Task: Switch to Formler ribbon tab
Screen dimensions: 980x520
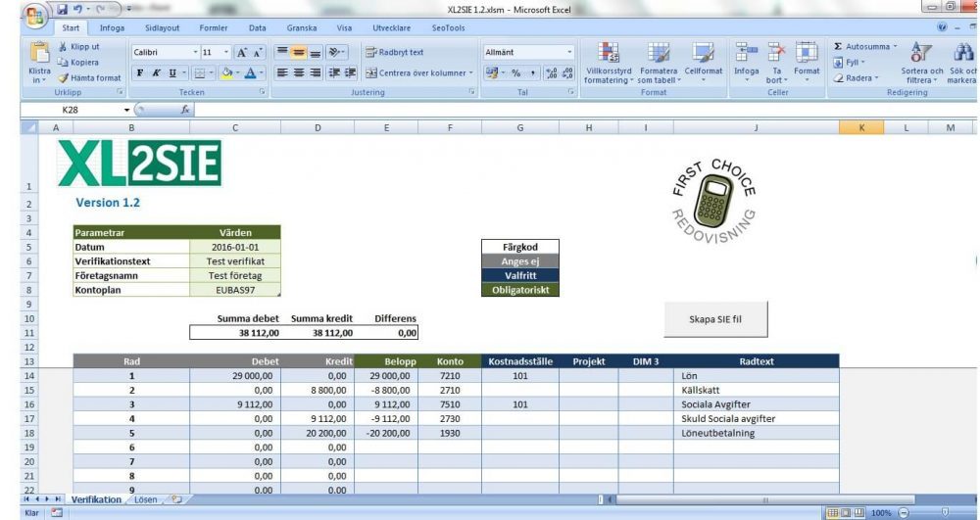Action: point(213,28)
